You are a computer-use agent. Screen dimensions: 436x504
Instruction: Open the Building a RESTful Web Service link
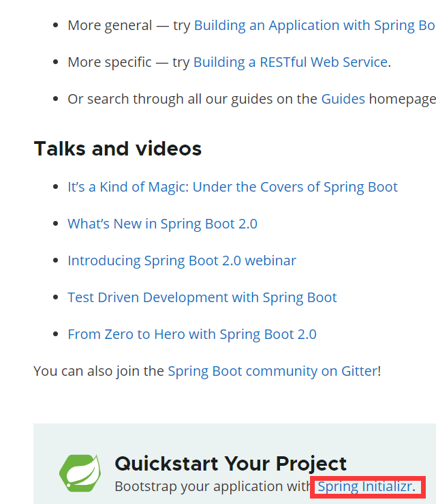point(290,63)
